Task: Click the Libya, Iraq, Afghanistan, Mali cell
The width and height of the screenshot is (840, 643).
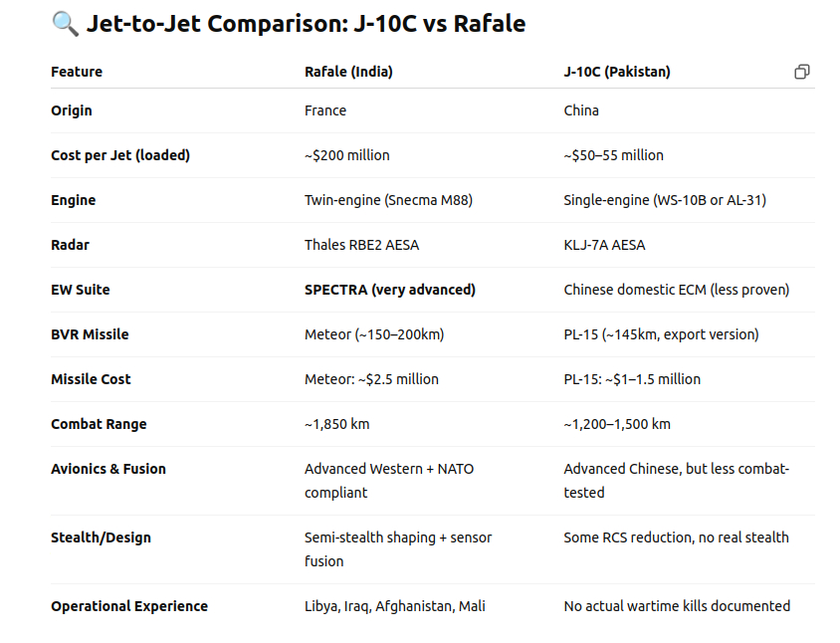Action: coord(395,606)
